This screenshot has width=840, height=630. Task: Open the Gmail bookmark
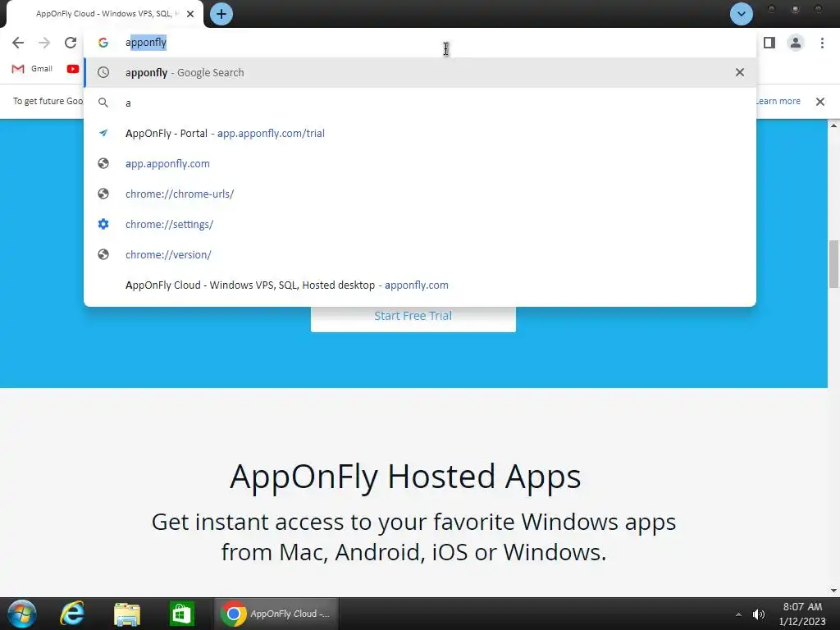32,69
